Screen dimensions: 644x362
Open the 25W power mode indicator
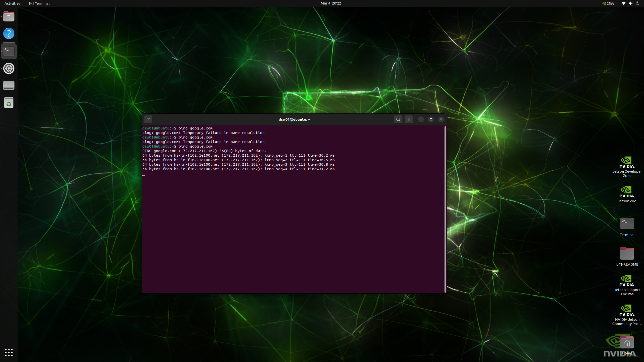pos(608,3)
